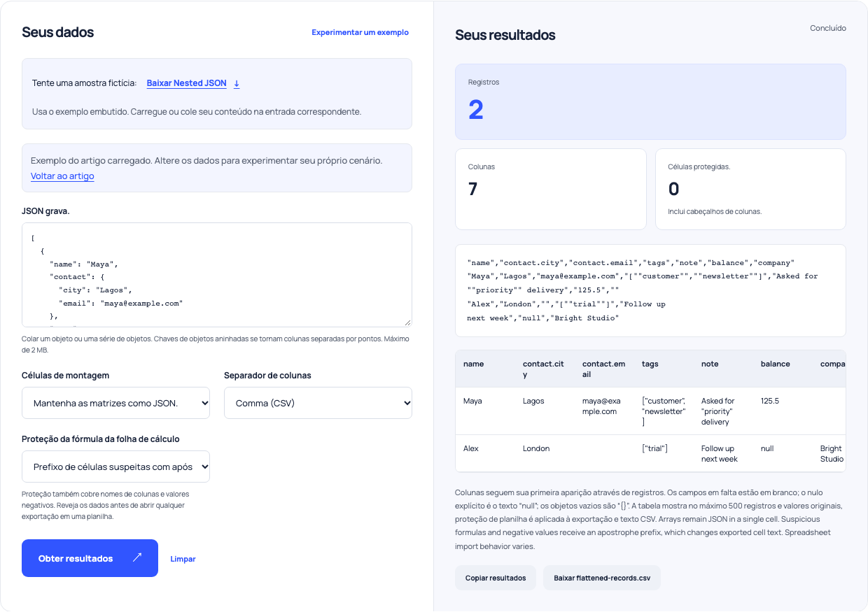Click the Follow up next week cell
Image resolution: width=868 pixels, height=612 pixels.
722,453
